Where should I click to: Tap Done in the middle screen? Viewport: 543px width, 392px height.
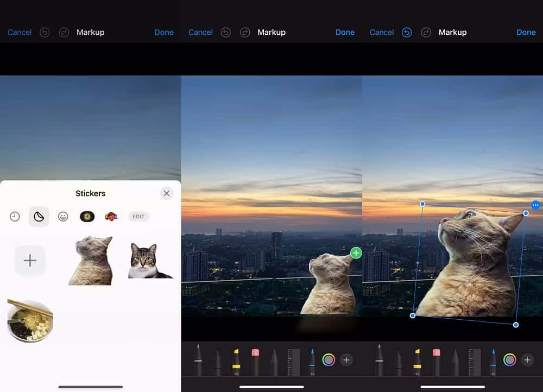345,32
